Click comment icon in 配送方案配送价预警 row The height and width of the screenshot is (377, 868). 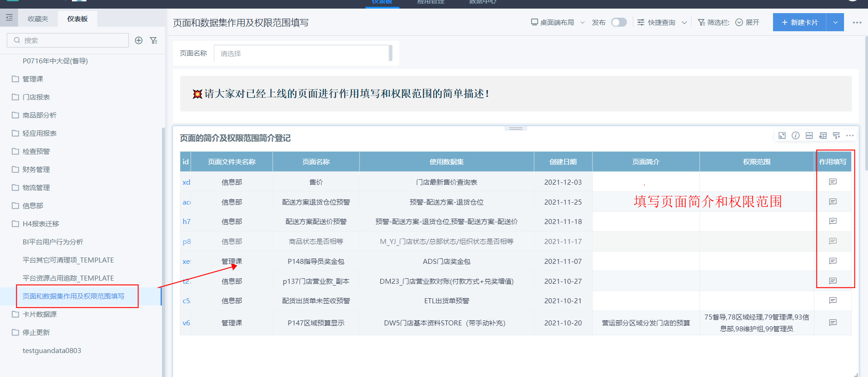(x=833, y=221)
